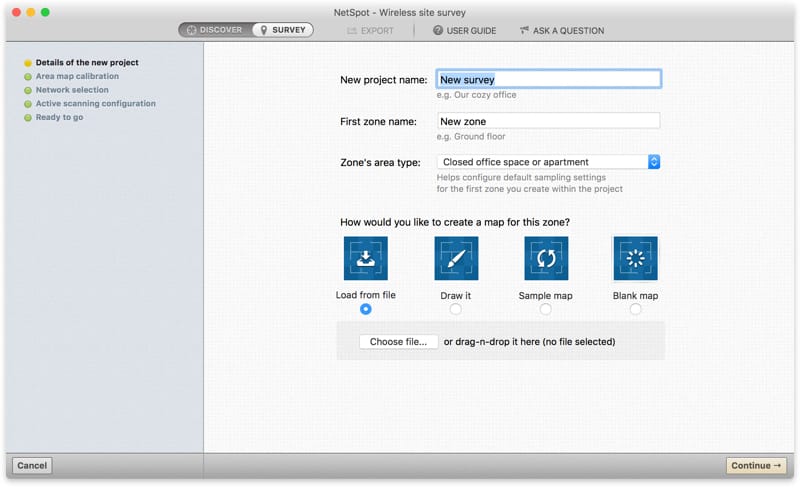Click the Choose file... button
Screen dimensions: 800x488
(x=398, y=341)
